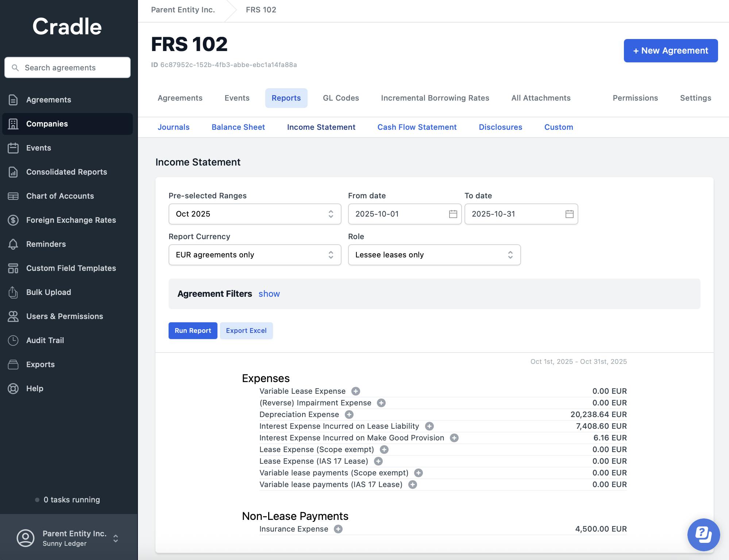
Task: Click the Run Report button
Action: tap(193, 331)
